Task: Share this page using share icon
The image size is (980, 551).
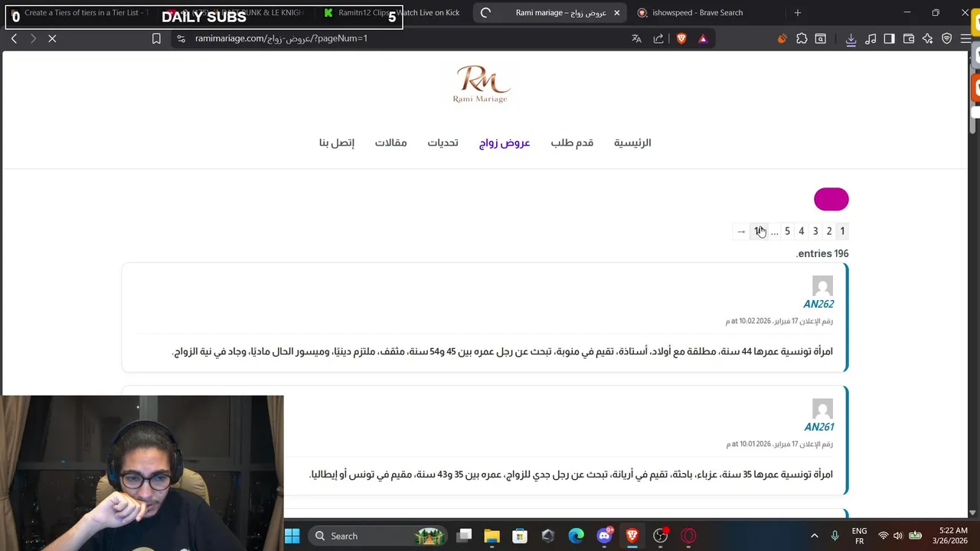Action: tap(658, 38)
